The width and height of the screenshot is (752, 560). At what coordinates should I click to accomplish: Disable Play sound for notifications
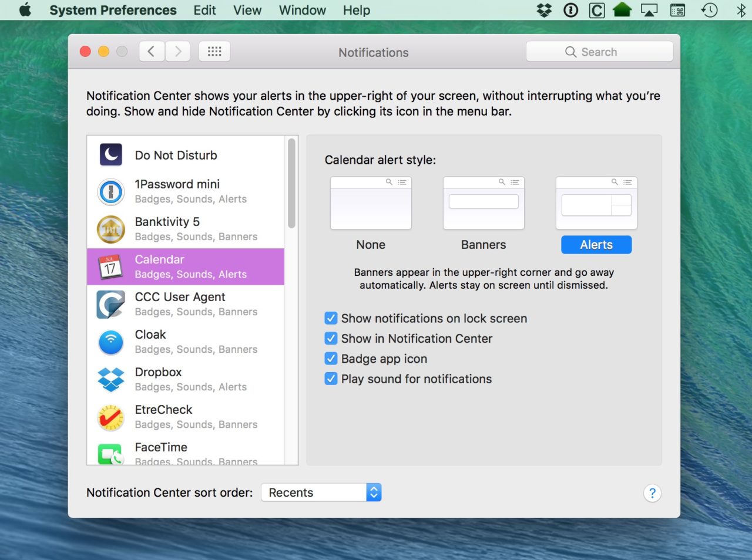331,379
